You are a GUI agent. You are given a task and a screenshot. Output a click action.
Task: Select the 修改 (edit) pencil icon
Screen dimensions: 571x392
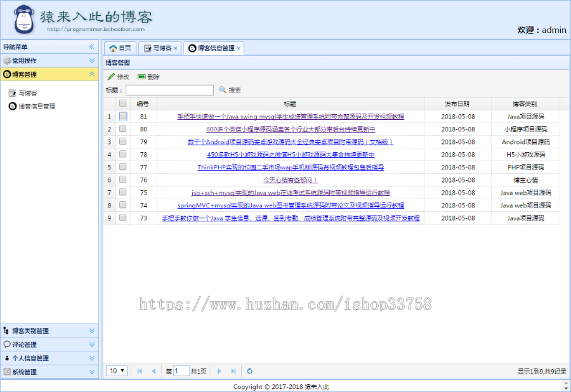click(x=110, y=77)
